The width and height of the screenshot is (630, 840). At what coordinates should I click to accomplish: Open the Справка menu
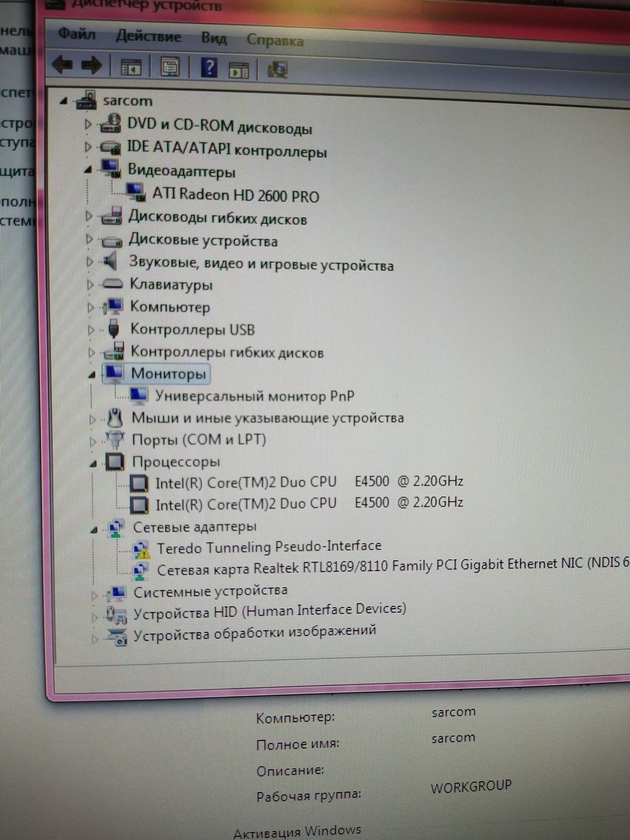[275, 40]
